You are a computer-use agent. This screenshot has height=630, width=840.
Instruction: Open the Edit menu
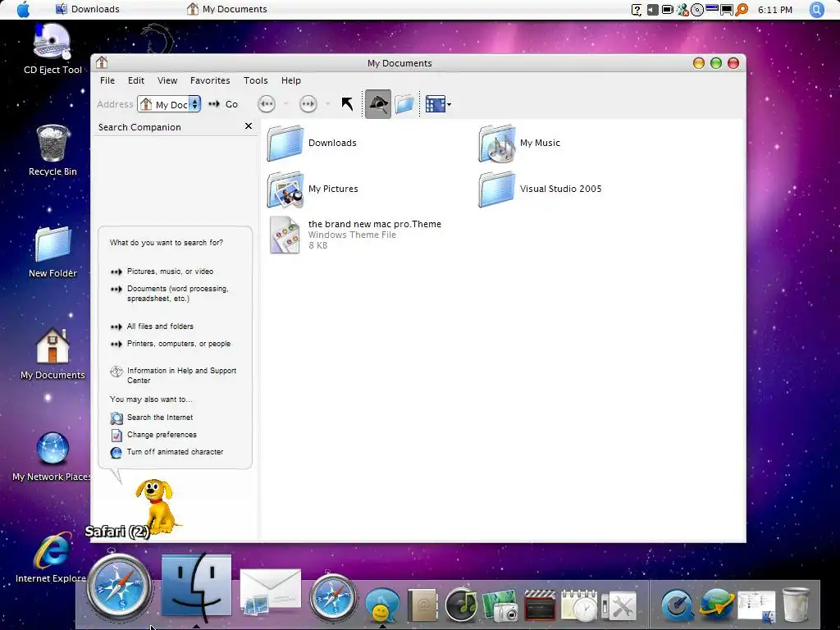[x=136, y=80]
